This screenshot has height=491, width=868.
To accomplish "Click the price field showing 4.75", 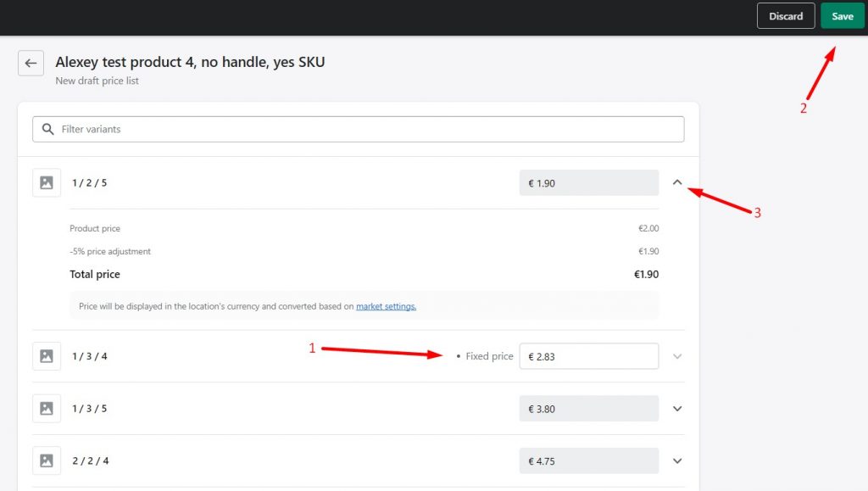I will coord(589,460).
